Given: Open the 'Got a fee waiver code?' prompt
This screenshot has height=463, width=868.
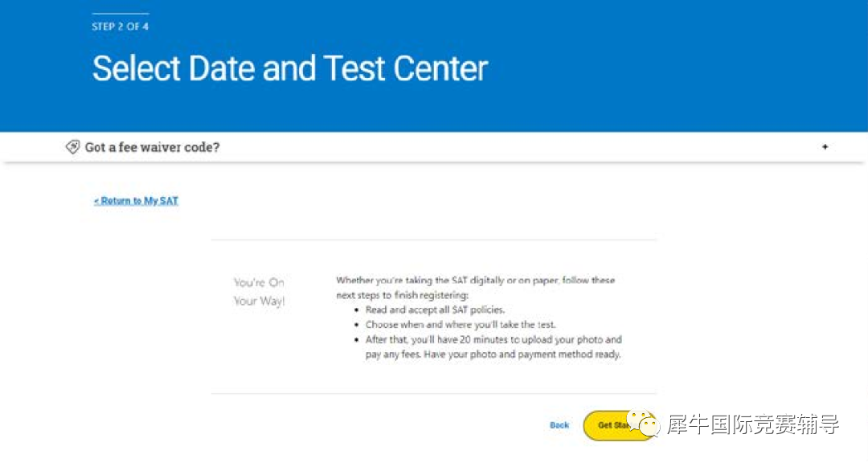Looking at the screenshot, I should click(152, 147).
